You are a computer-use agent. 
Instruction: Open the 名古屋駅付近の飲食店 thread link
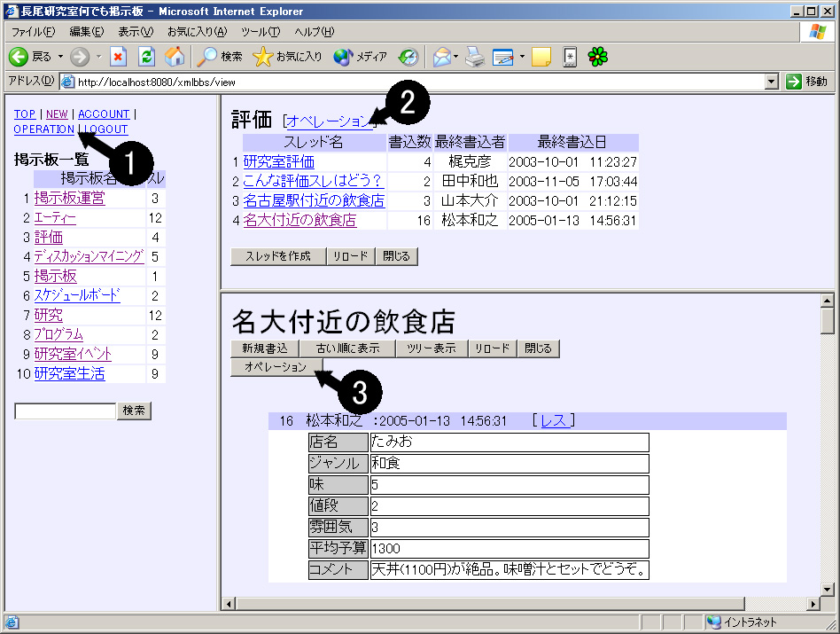pyautogui.click(x=314, y=200)
